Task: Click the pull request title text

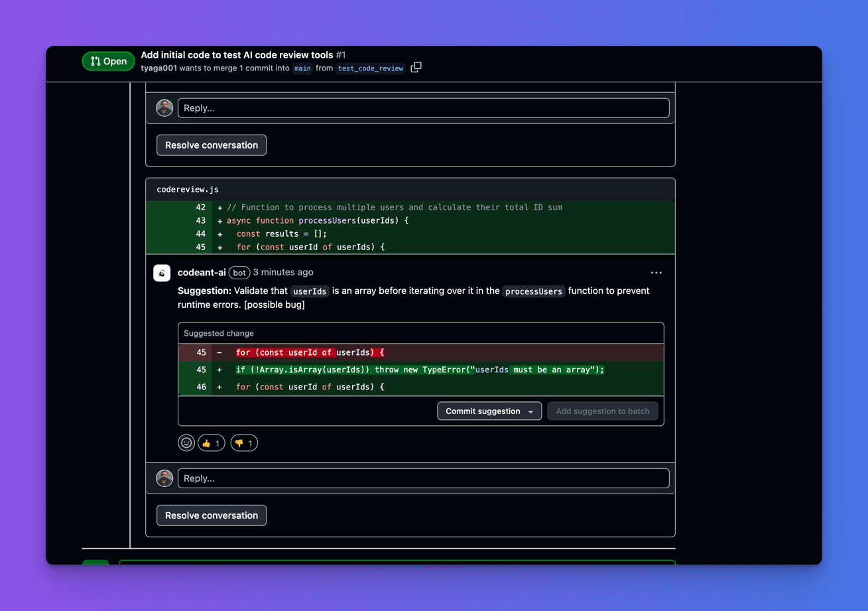Action: [x=237, y=55]
